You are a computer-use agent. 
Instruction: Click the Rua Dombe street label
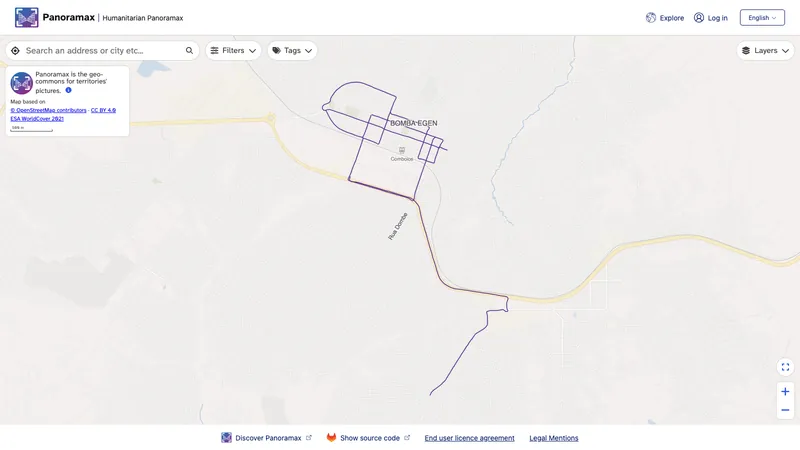[x=398, y=226]
